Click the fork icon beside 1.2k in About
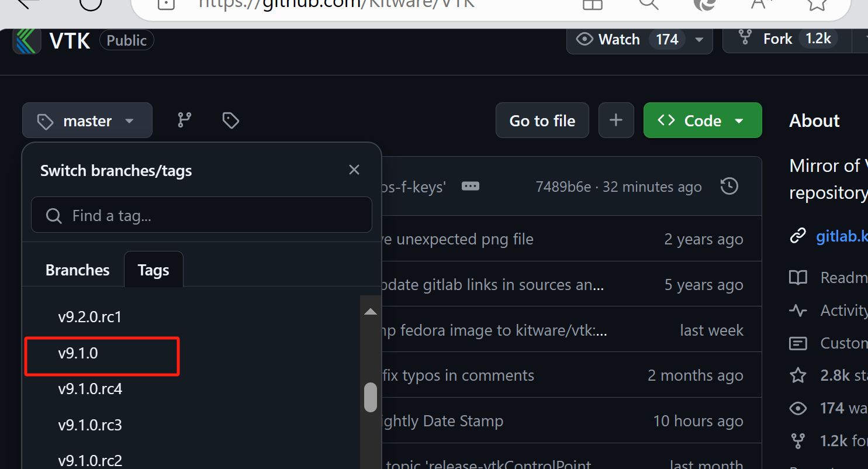868x469 pixels. click(798, 440)
